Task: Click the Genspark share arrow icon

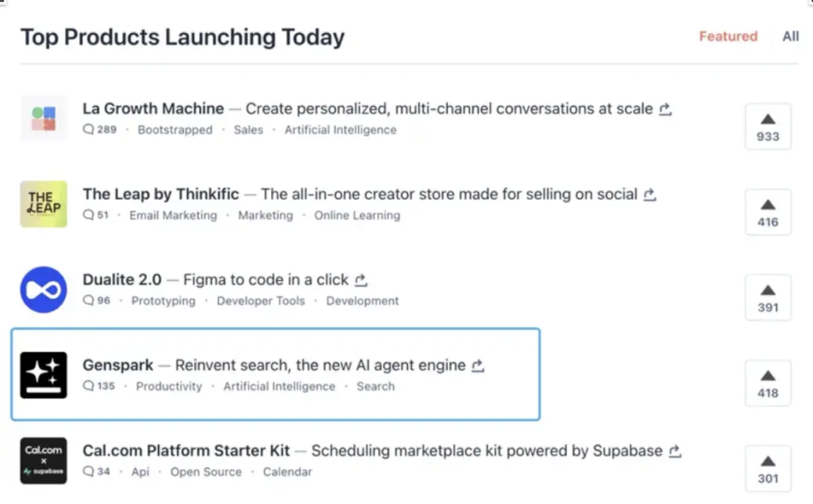Action: (477, 365)
